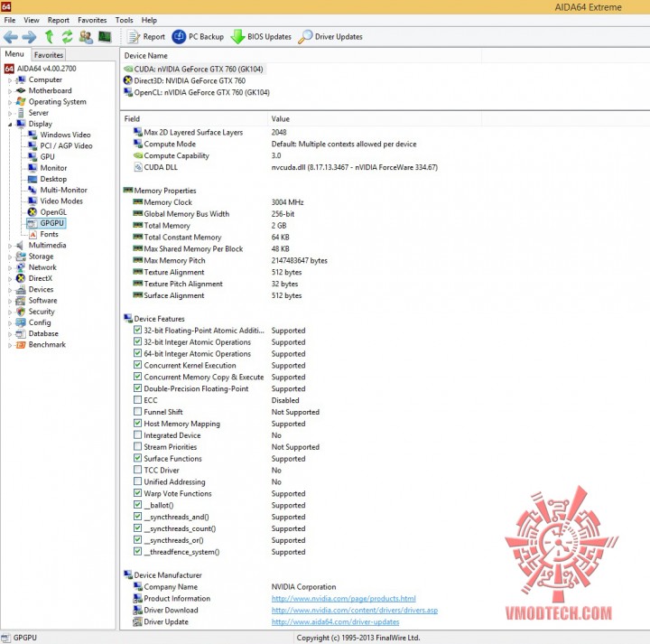Expand the Motherboard tree node
Image resolution: width=650 pixels, height=644 pixels.
[x=10, y=91]
